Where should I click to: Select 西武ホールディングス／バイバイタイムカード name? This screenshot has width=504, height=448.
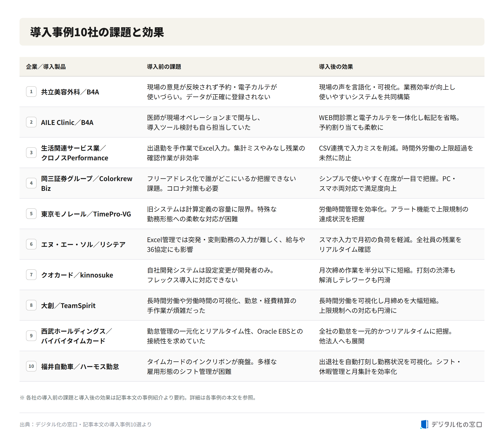[77, 336]
